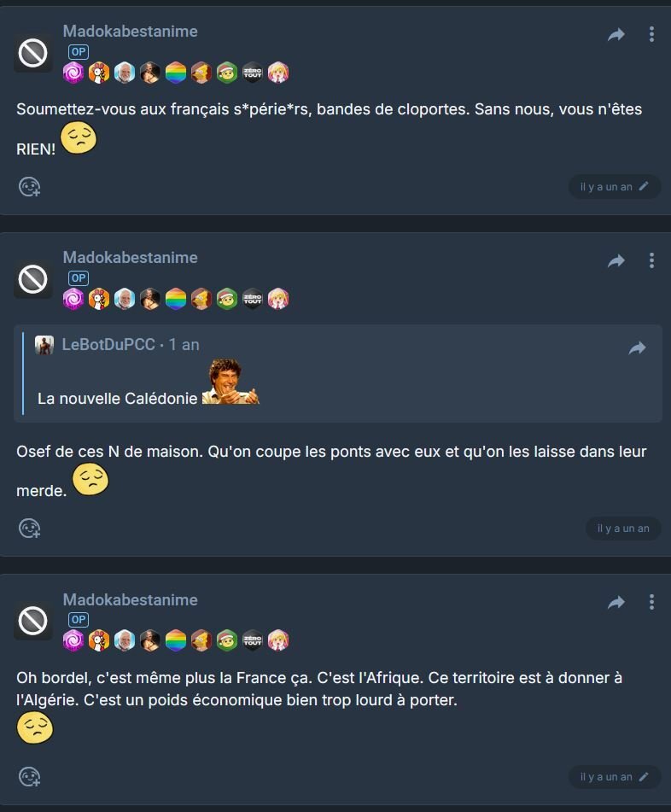Click the second post's 'il y a un an' timestamp
Image resolution: width=671 pixels, height=812 pixels.
pos(623,529)
